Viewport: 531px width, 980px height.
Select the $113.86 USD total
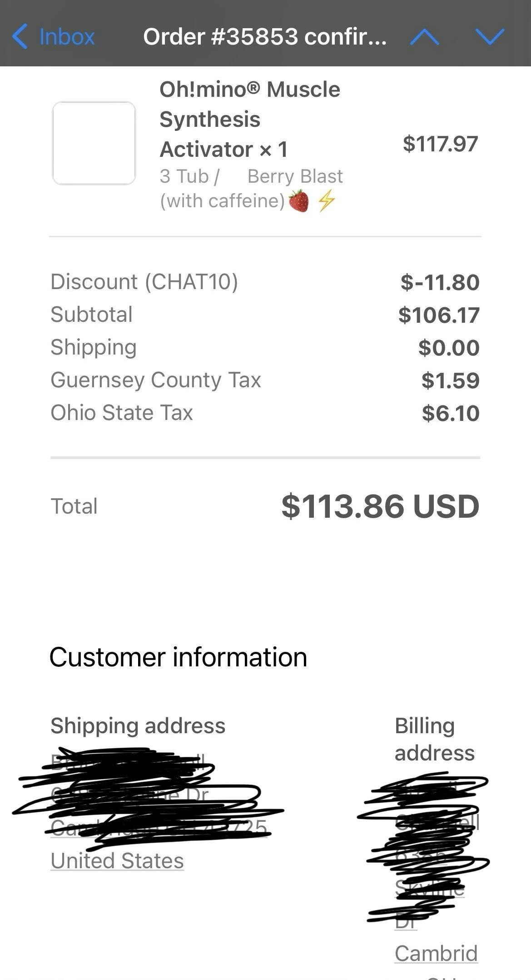pyautogui.click(x=380, y=506)
